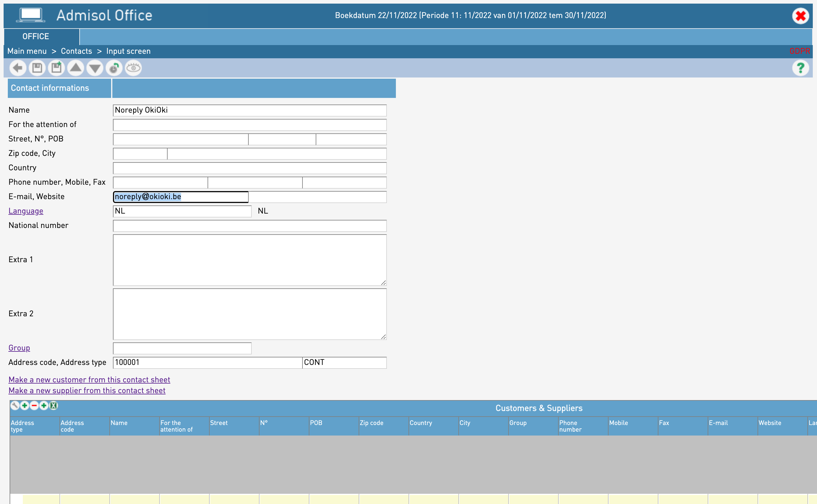Click inside the Extra 1 text area

coord(250,260)
